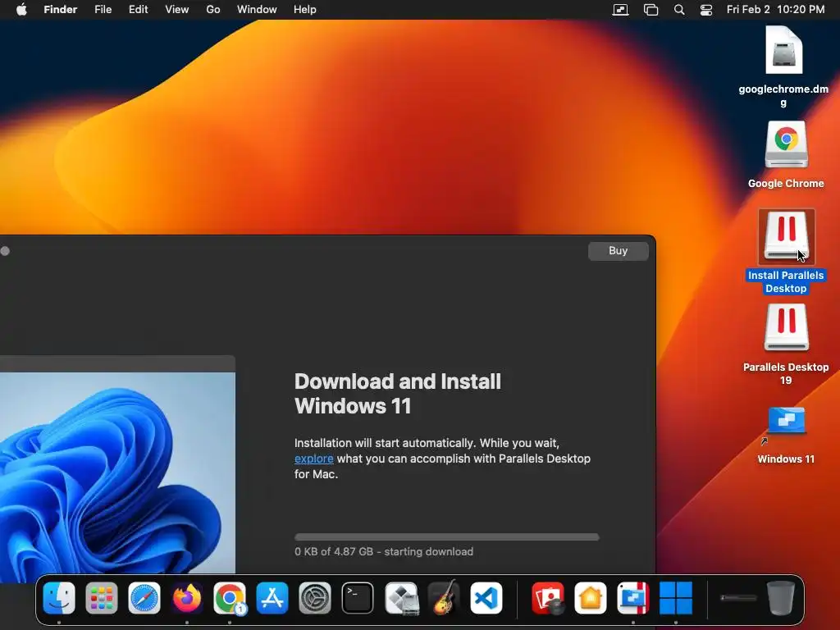This screenshot has height=630, width=840.
Task: Select the googlechrome.dmg file on the desktop
Action: [783, 66]
